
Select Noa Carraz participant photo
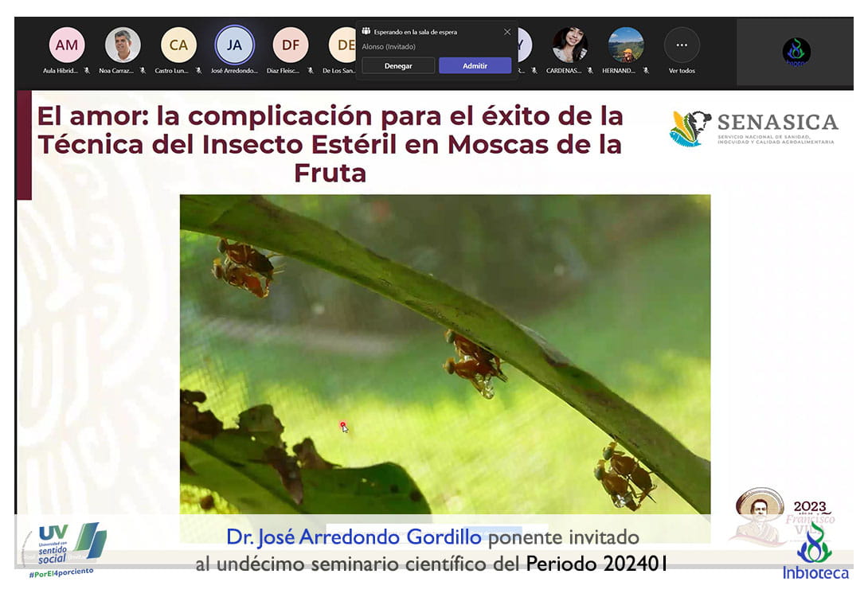pos(123,45)
